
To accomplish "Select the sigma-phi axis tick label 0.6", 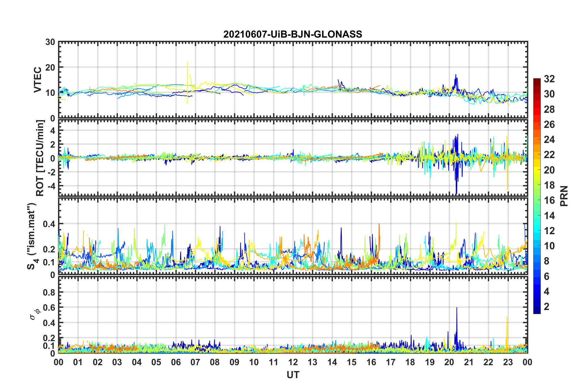I will 49,308.
